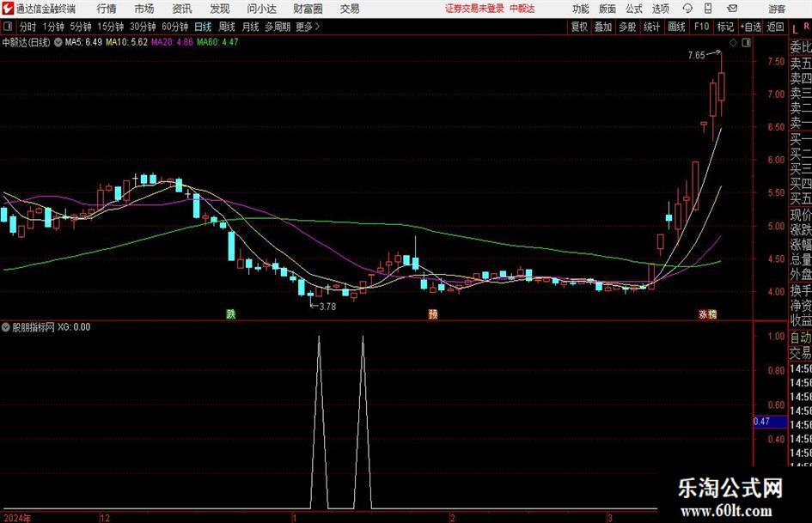812x523 pixels.
Task: Click 中毅达 stock name in title bar
Action: point(522,9)
